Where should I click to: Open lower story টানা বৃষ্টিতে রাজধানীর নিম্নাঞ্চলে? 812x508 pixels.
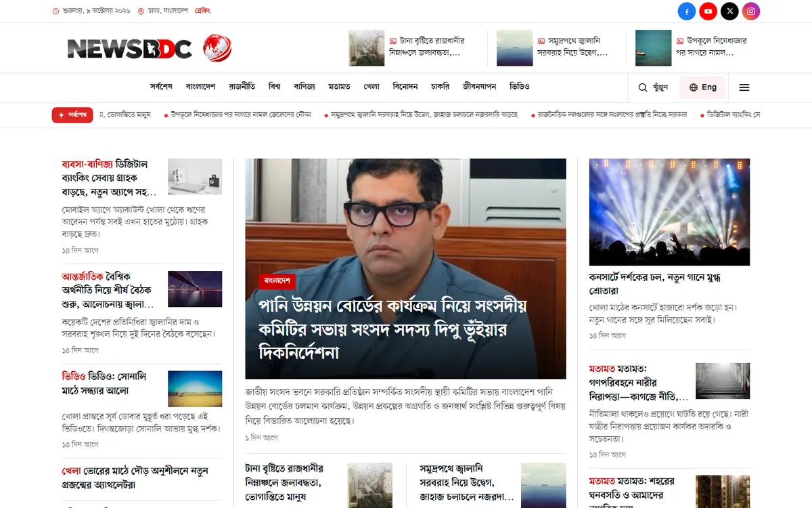[x=285, y=482]
